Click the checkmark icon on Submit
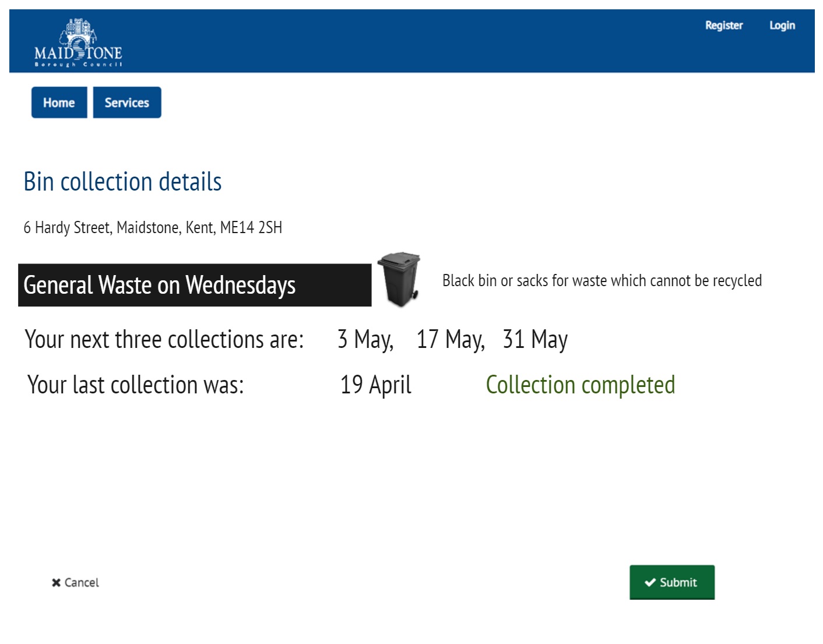The width and height of the screenshot is (823, 644). [x=650, y=582]
